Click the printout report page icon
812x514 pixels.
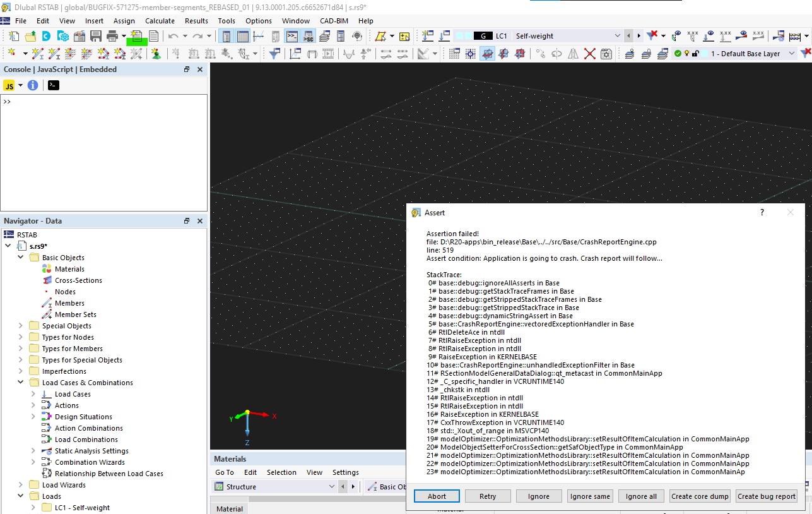pyautogui.click(x=153, y=36)
